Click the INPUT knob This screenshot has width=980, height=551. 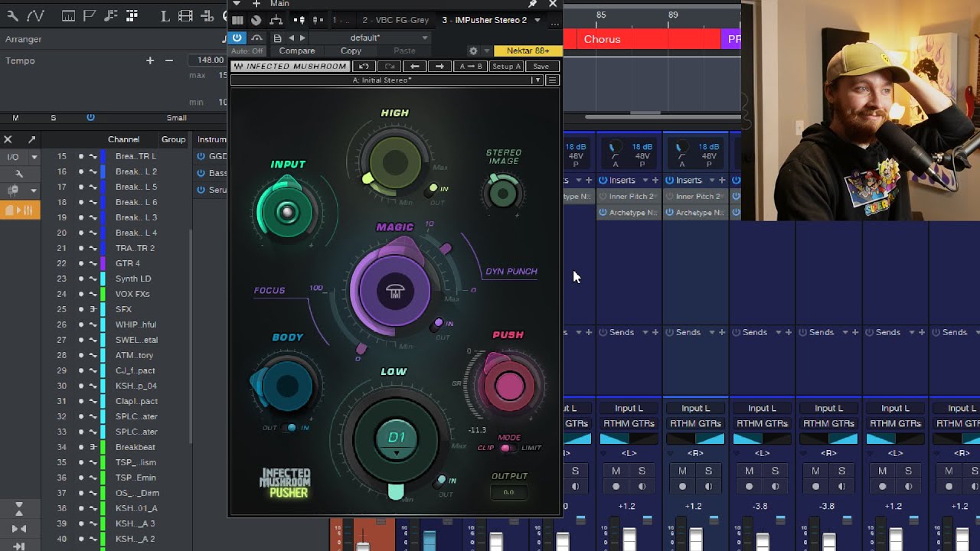287,213
